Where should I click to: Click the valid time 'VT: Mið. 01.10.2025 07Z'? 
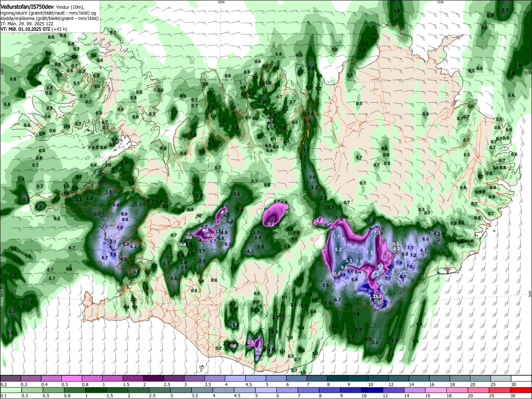(25, 29)
